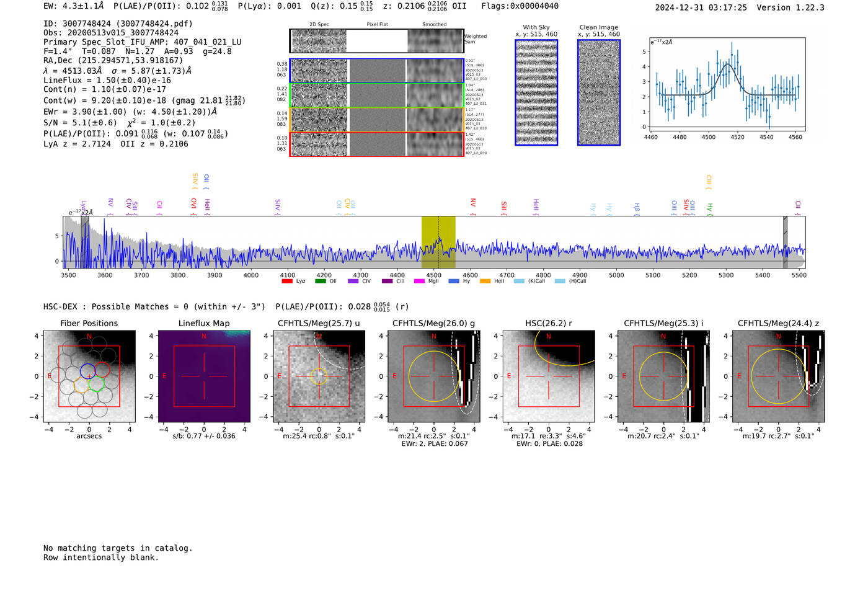
Task: Click the blue fiber circle in Fiber Positions
Action: coord(87,371)
